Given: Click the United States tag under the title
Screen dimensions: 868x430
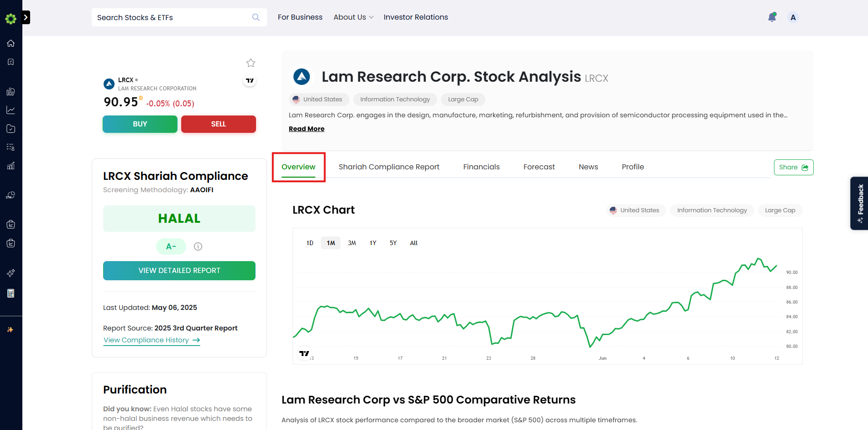Looking at the screenshot, I should click(x=319, y=100).
